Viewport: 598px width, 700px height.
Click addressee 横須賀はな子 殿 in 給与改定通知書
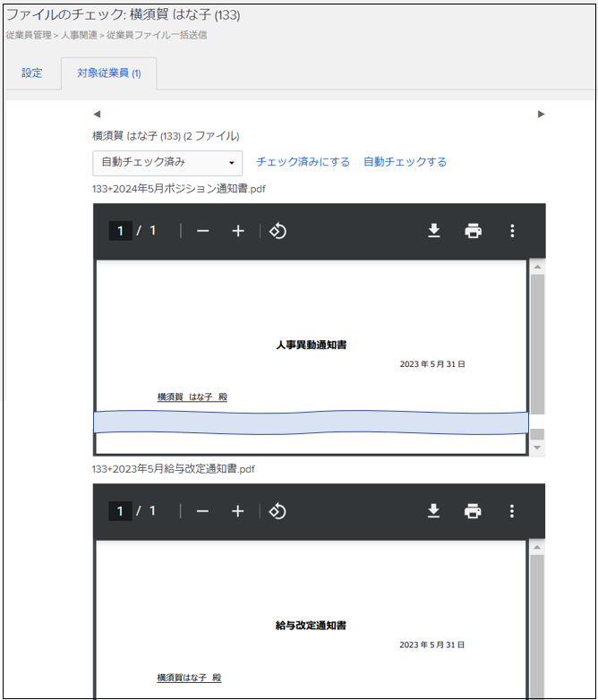coord(189,678)
